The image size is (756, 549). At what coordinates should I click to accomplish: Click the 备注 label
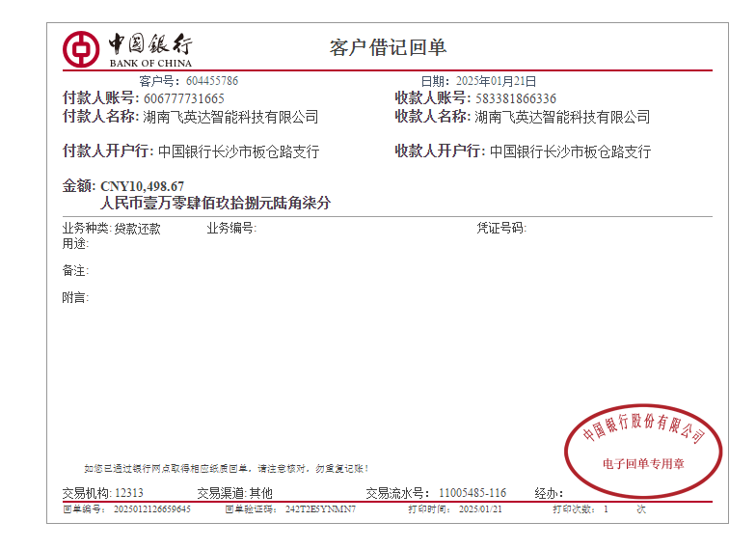pos(75,270)
